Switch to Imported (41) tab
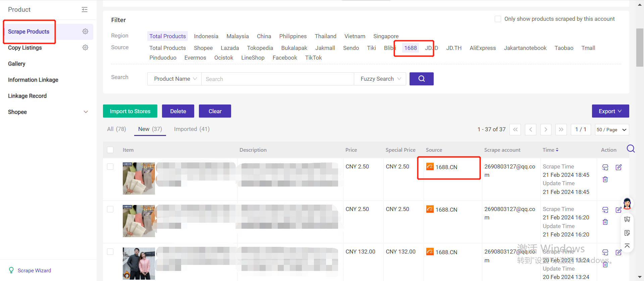The height and width of the screenshot is (281, 644). click(192, 129)
